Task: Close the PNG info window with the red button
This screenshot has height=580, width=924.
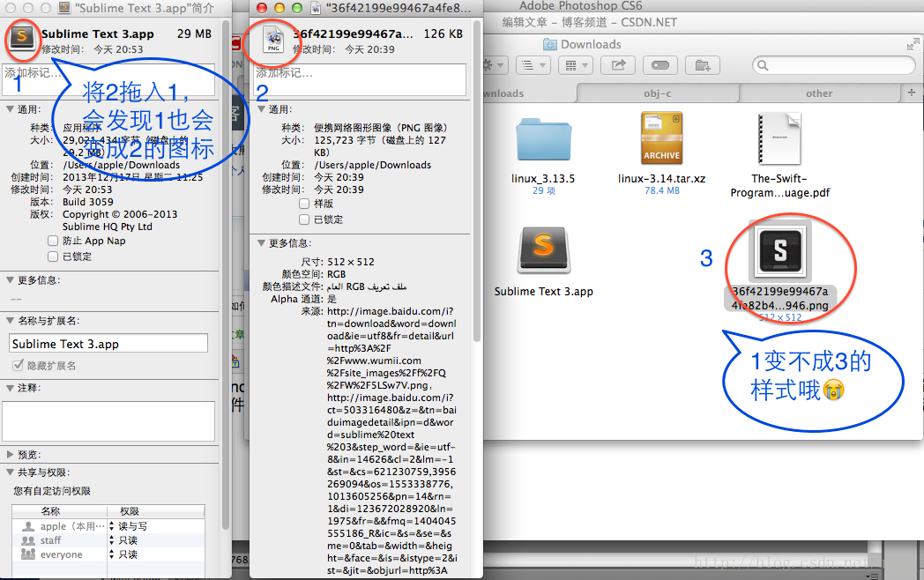Action: [262, 8]
